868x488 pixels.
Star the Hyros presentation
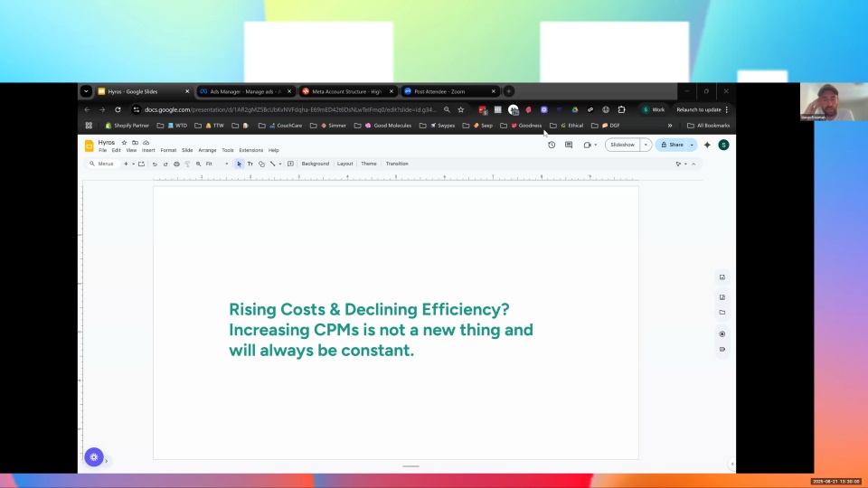124,143
